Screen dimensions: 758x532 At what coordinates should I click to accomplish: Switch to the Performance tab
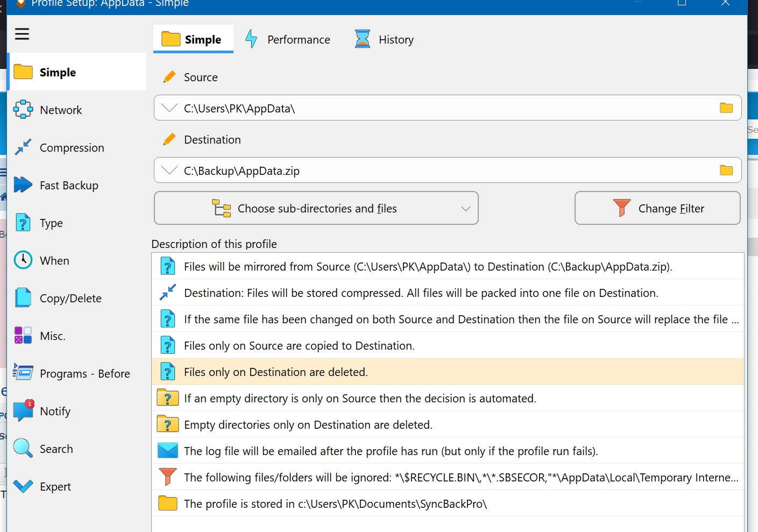(x=288, y=39)
